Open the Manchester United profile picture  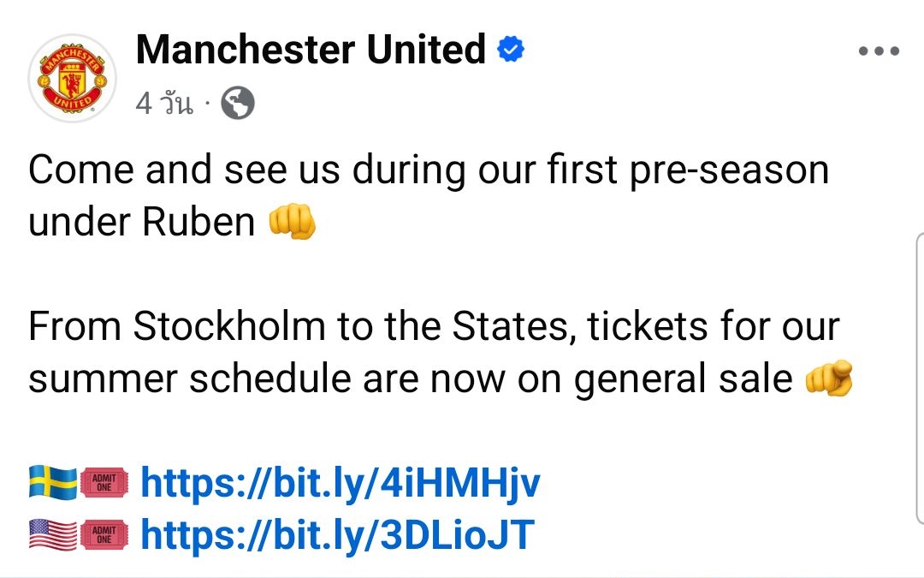pos(73,78)
